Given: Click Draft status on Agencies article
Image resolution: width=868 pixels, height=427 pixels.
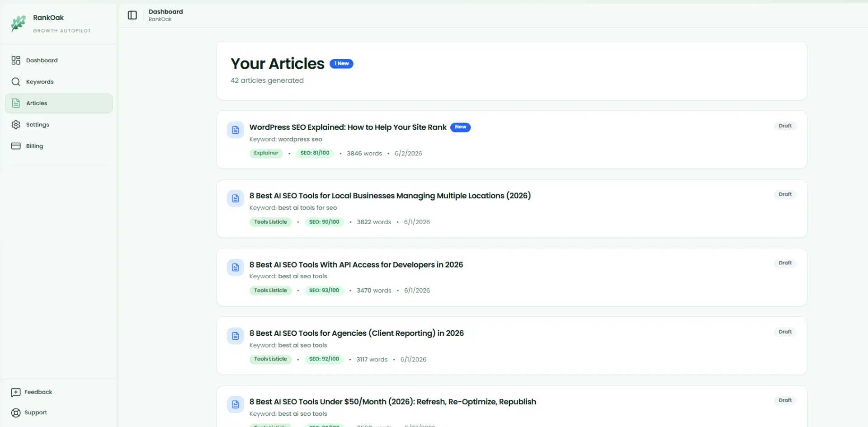Looking at the screenshot, I should (785, 332).
